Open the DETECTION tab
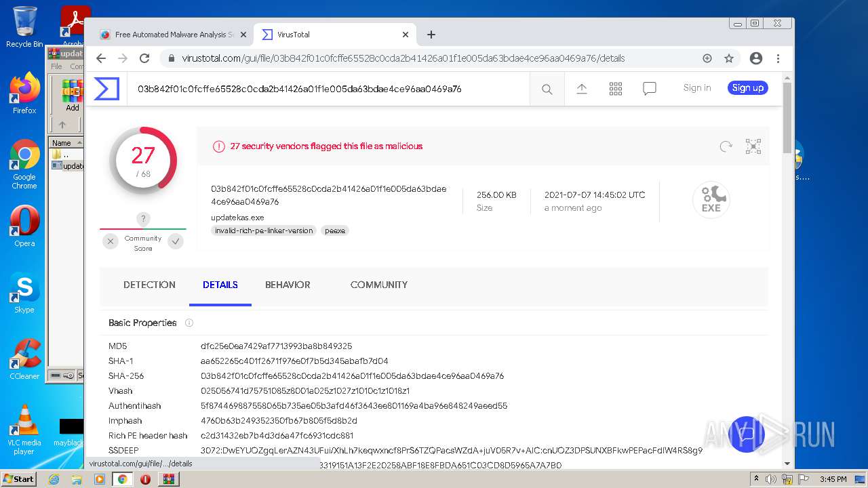Image resolution: width=868 pixels, height=488 pixels. pyautogui.click(x=149, y=285)
